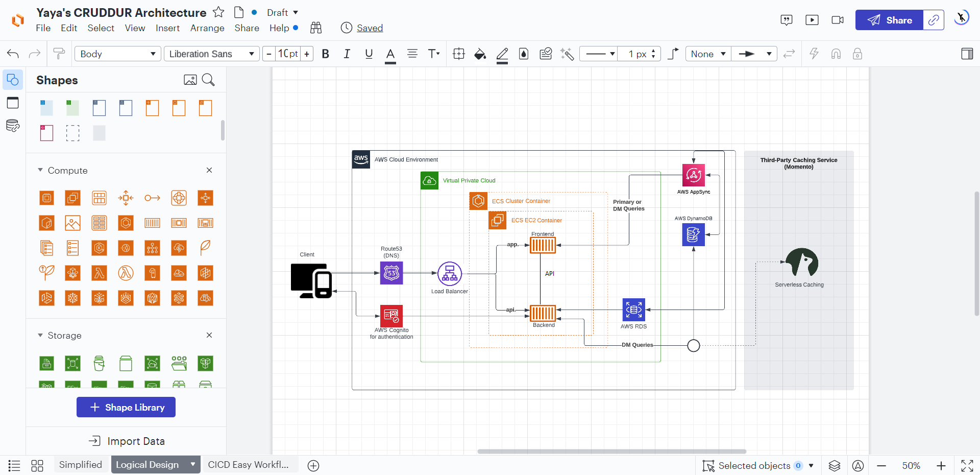Open the Logical Design tab dropdown arrow

pos(193,464)
